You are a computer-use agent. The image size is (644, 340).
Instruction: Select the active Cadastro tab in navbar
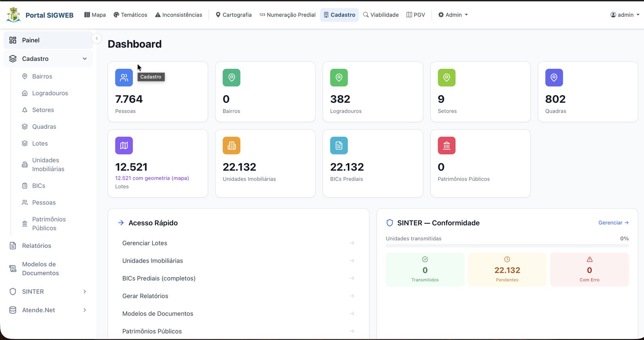click(x=339, y=15)
